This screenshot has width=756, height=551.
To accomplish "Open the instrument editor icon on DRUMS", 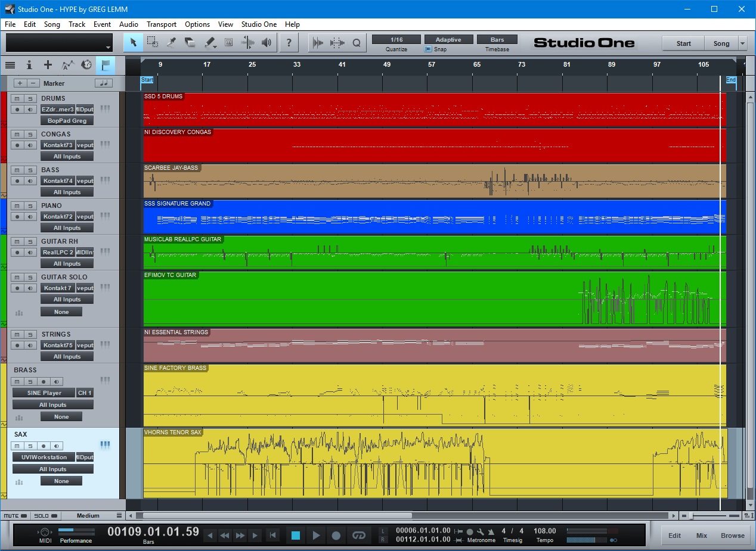I will [106, 109].
